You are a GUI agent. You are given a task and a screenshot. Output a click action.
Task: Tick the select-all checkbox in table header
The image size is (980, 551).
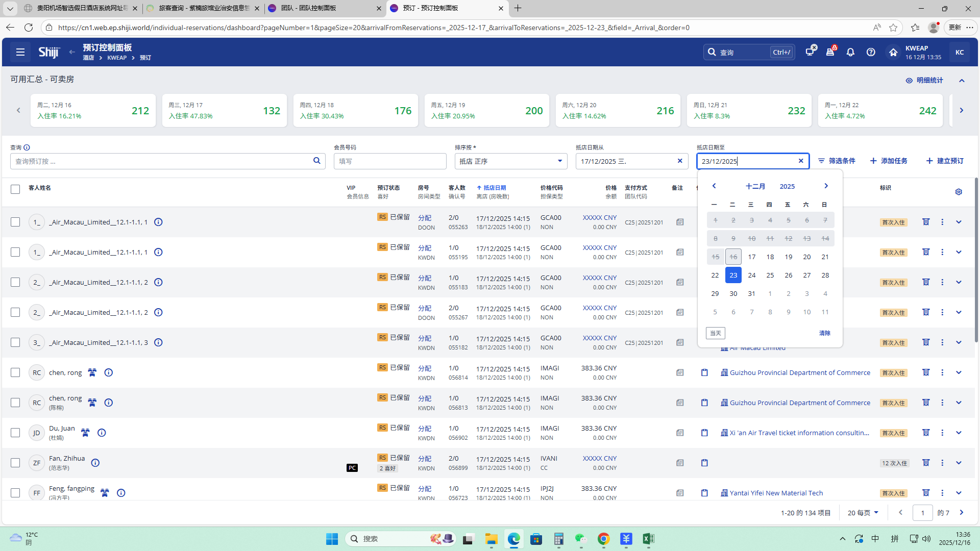[15, 189]
